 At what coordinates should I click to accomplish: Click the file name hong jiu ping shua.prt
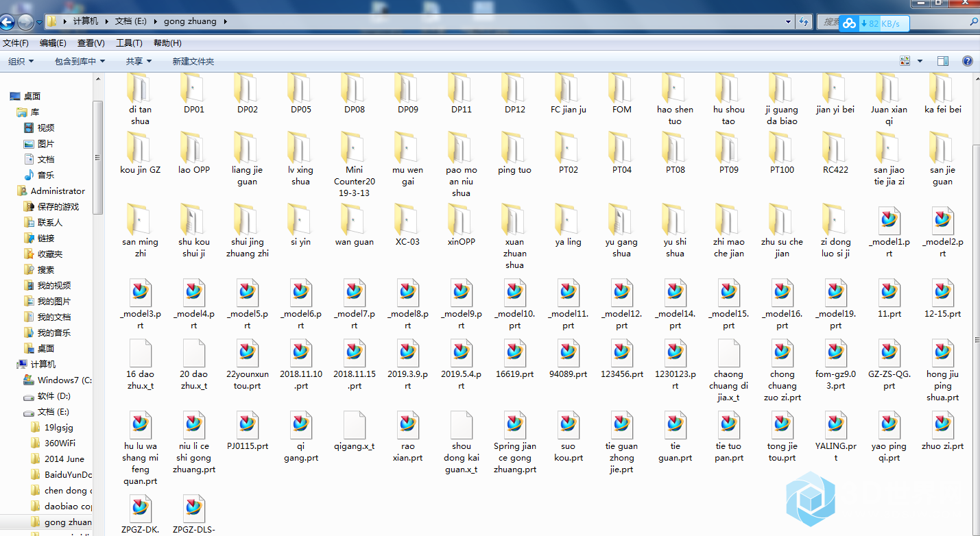tap(942, 385)
